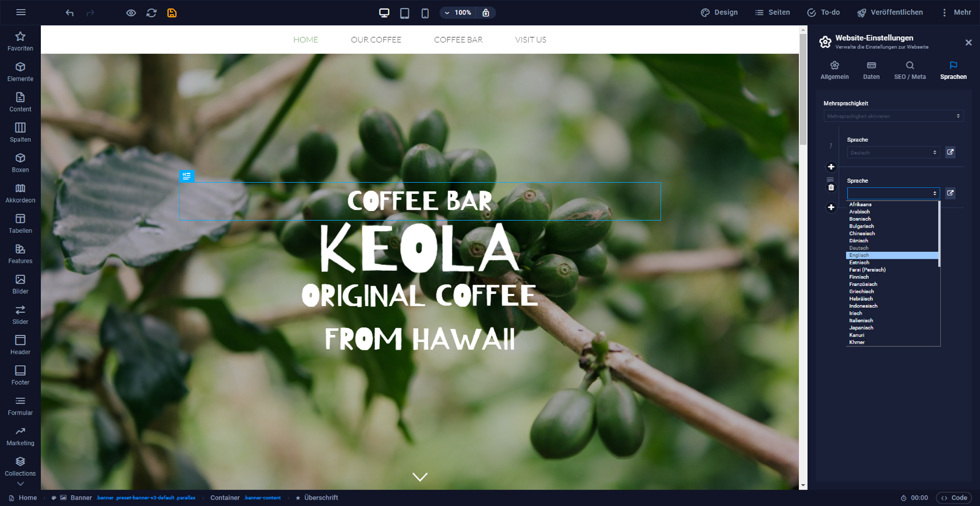
Task: Expand the 100% zoom dropdown
Action: [458, 12]
